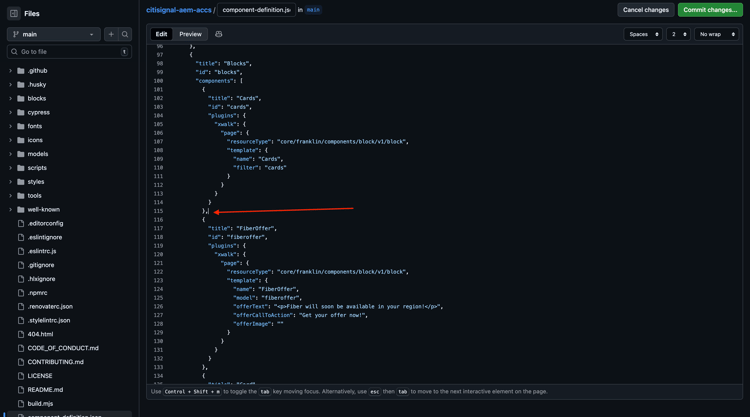Open the indent size 2 dropdown
This screenshot has height=417, width=750.
(x=678, y=34)
